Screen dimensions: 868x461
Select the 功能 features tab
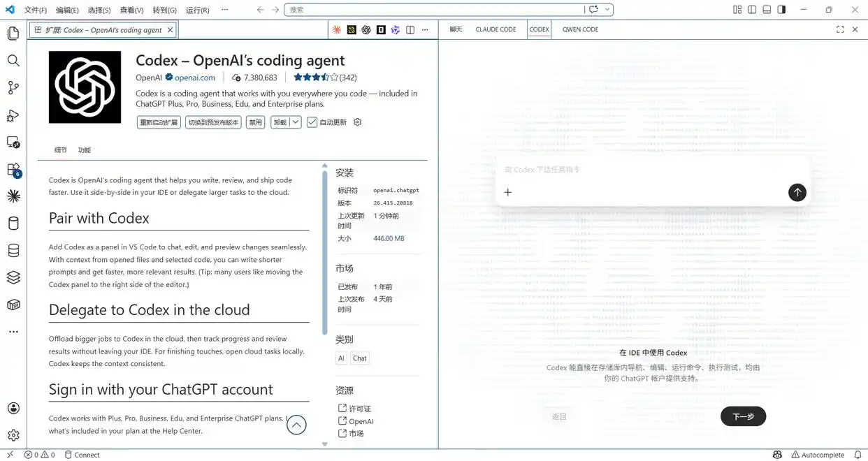[x=85, y=150]
